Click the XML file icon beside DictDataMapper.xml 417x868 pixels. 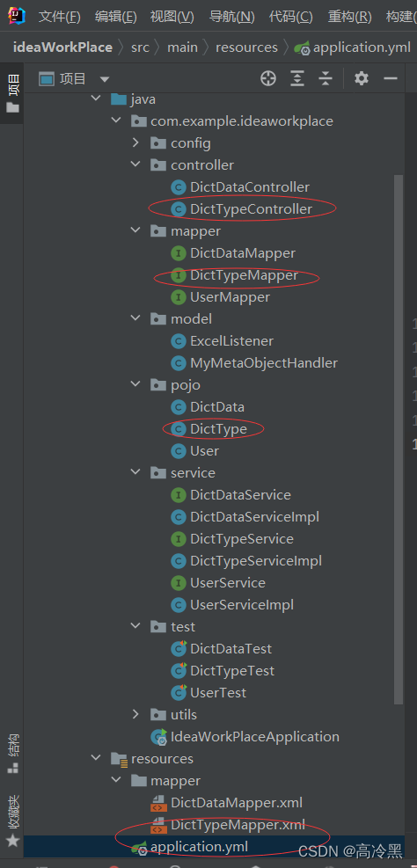click(159, 803)
